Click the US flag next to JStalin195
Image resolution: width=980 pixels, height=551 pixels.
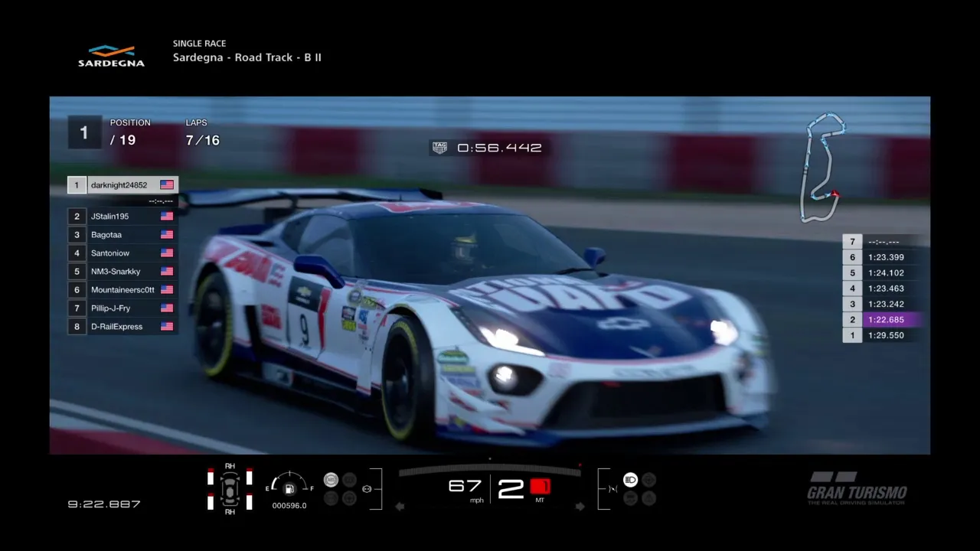click(167, 217)
